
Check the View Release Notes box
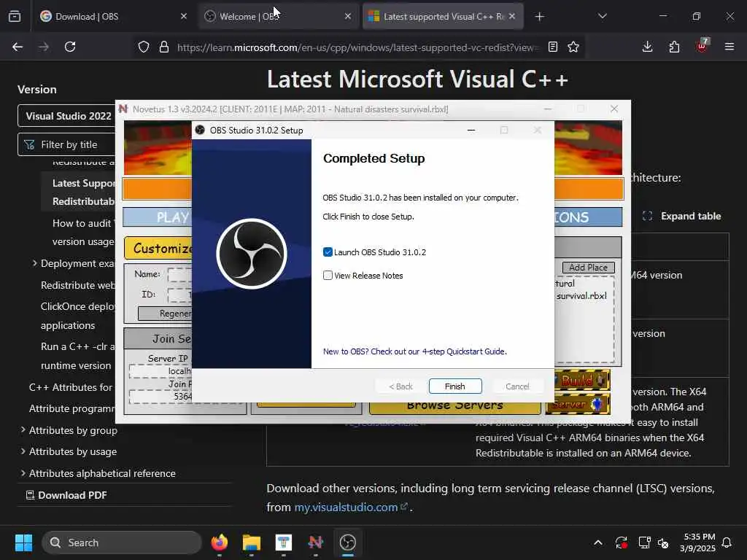click(x=328, y=275)
